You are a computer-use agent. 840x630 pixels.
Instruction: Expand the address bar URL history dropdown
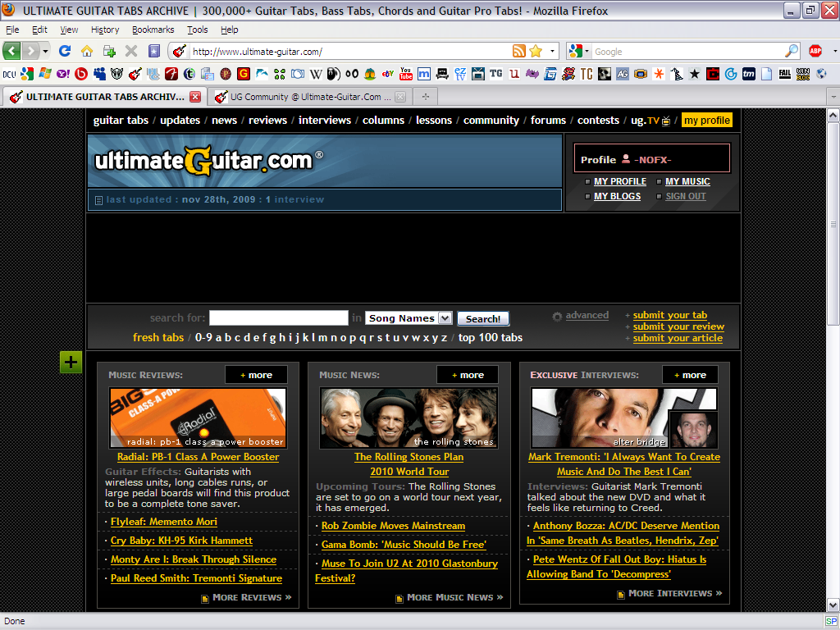pos(552,52)
